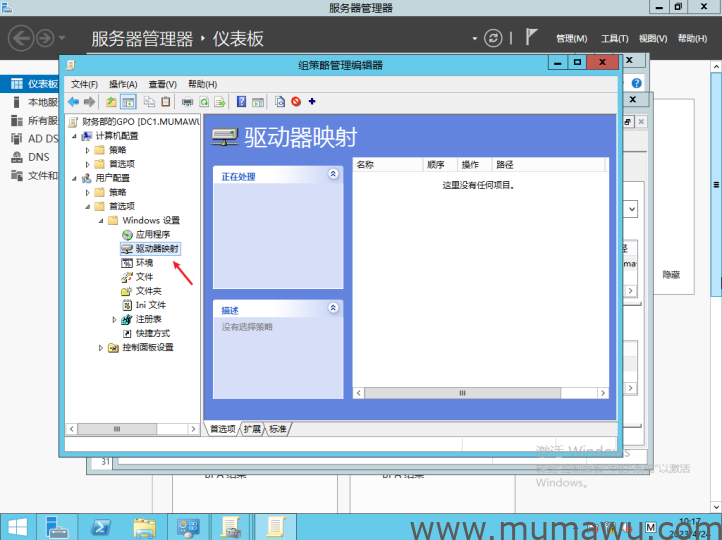Screen dimensions: 722x540
Task: Collapse the 描述 panel chevron
Action: (x=333, y=309)
